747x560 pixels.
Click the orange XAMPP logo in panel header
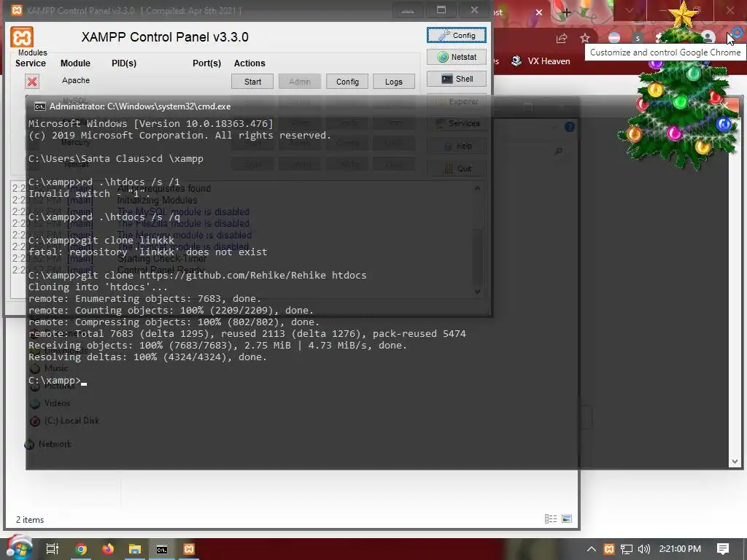(22, 37)
